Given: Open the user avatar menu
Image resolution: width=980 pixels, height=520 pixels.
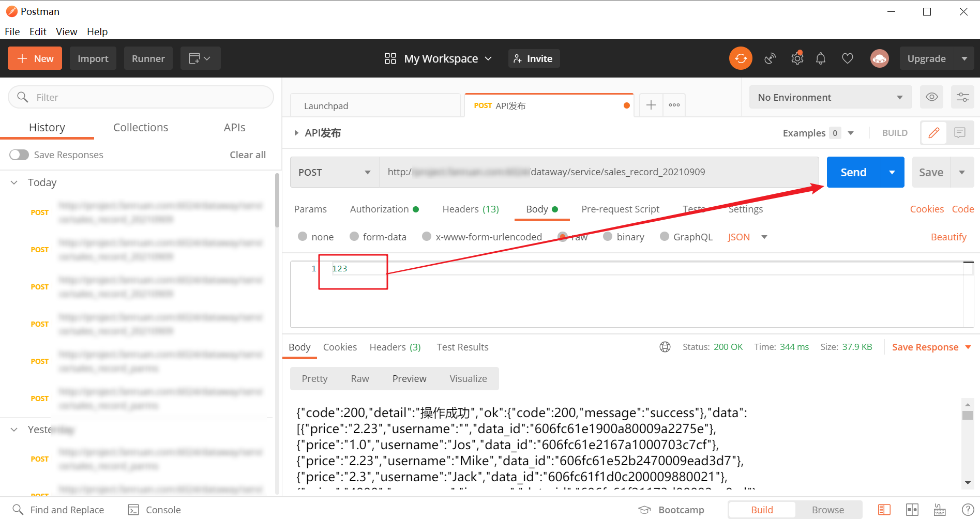Looking at the screenshot, I should point(879,58).
